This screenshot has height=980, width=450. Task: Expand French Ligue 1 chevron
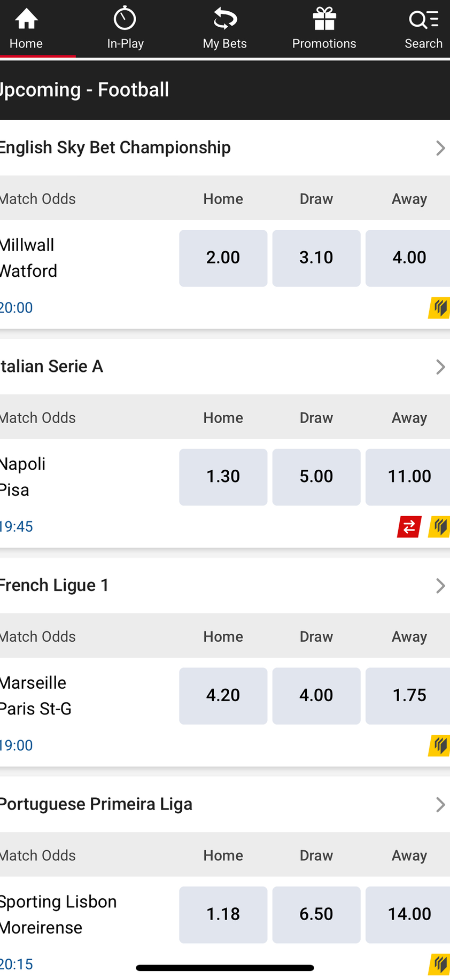[x=440, y=586]
